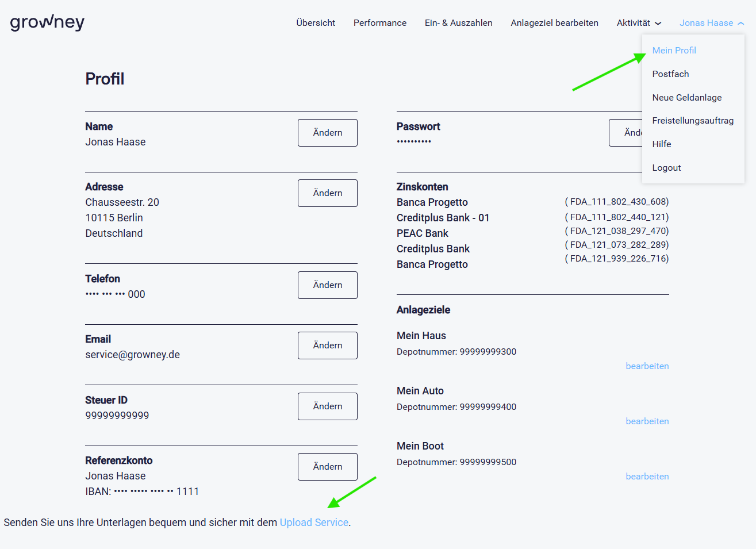
Task: Choose Mein Profil from the account menu
Action: [x=674, y=51]
